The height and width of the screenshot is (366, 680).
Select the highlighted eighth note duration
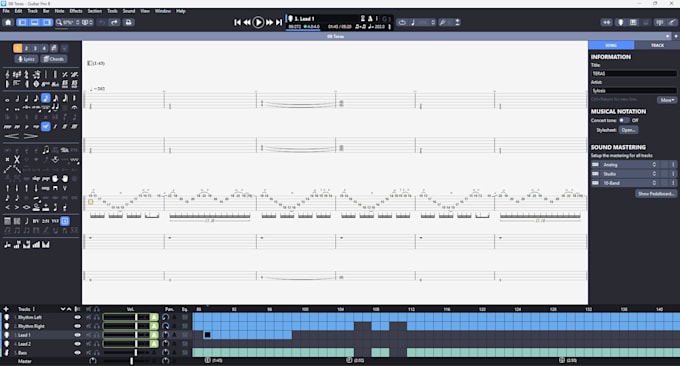point(46,98)
